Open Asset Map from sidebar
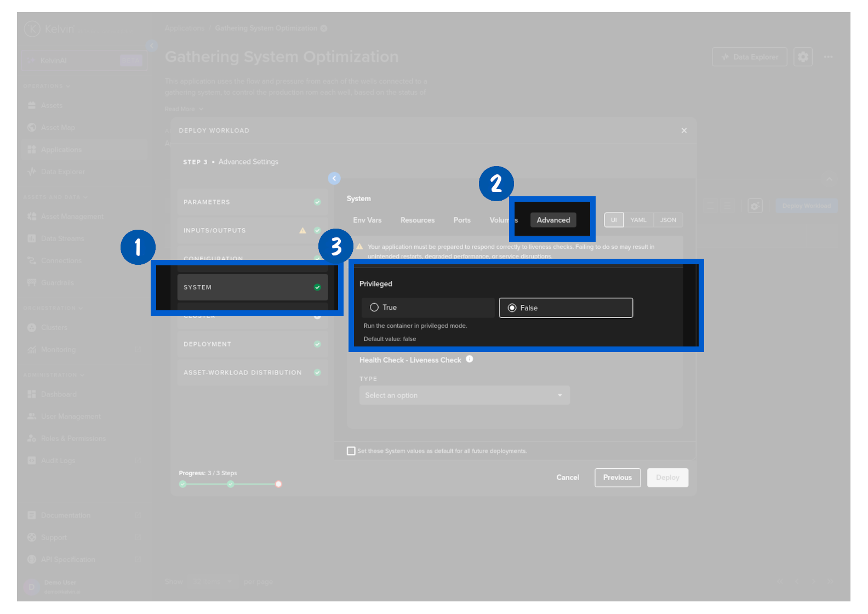Screen dimensions: 868x614 (58, 128)
